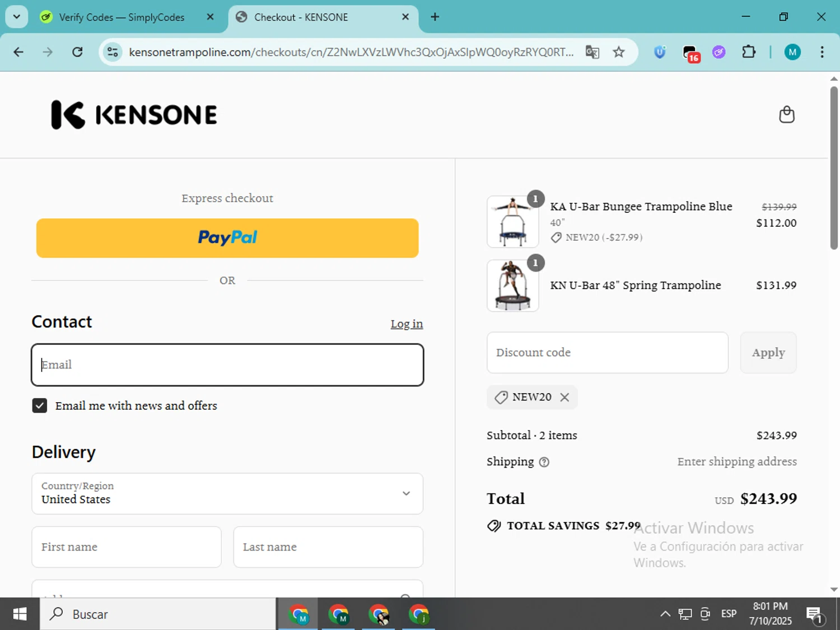
Task: Open the Windows Start menu
Action: [x=20, y=614]
